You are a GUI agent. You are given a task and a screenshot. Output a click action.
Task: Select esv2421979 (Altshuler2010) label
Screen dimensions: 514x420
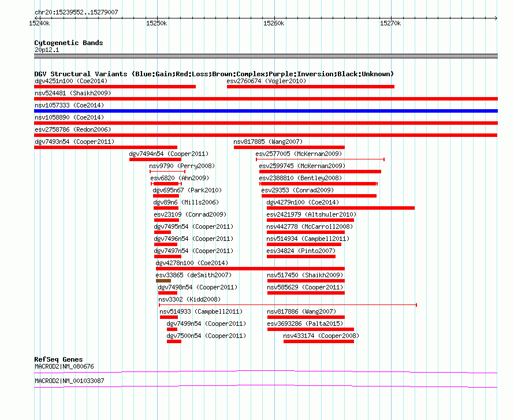coord(311,214)
